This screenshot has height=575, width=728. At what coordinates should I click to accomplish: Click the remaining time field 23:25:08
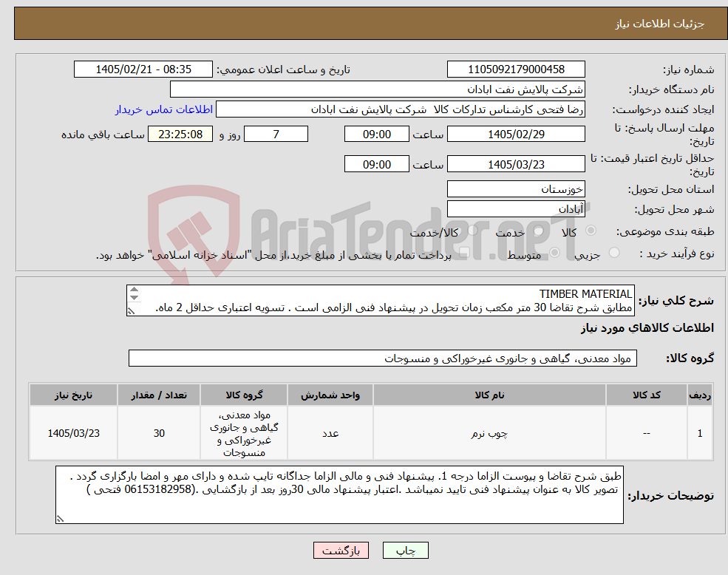click(x=180, y=135)
